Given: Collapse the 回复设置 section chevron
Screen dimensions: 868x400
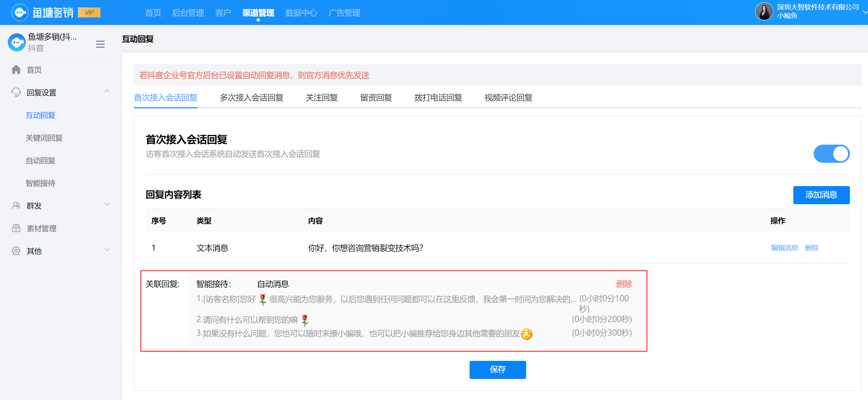Looking at the screenshot, I should (107, 91).
